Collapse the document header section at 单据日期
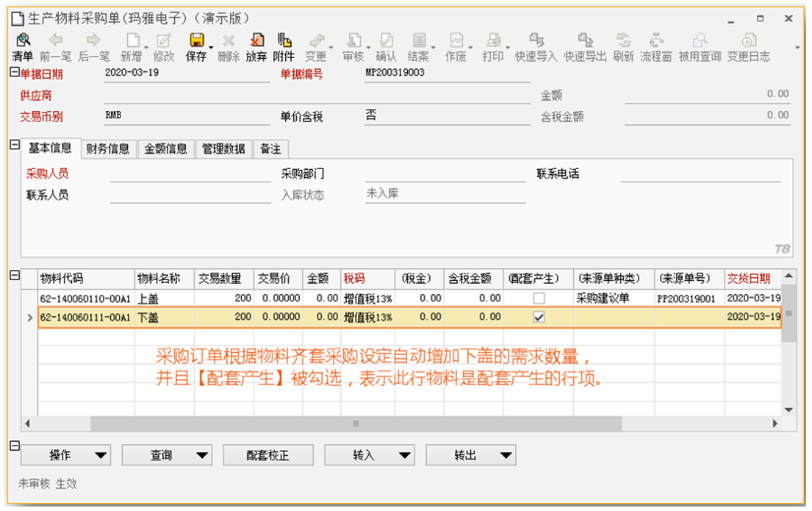 coord(13,73)
